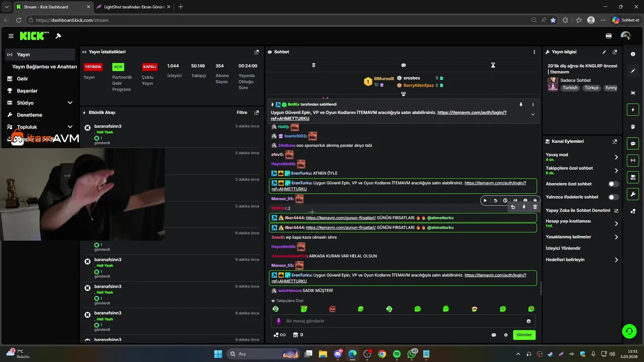Click the Turkish tag in stream info

(x=570, y=87)
